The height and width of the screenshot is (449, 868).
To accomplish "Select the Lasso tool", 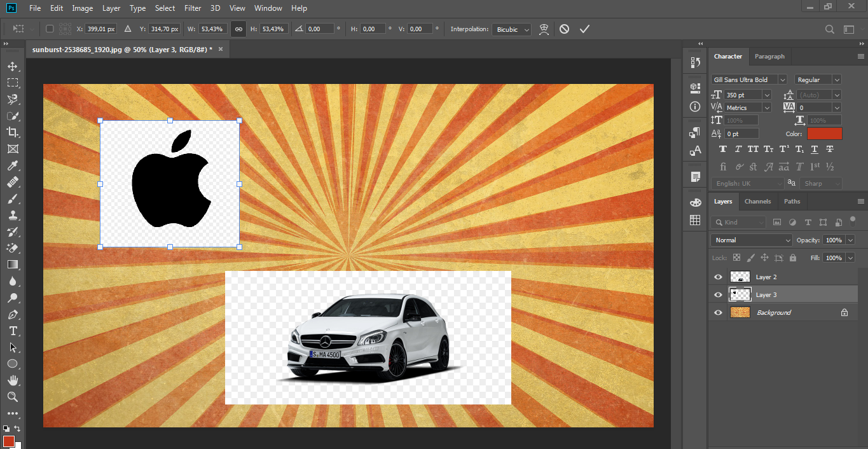I will [x=12, y=99].
